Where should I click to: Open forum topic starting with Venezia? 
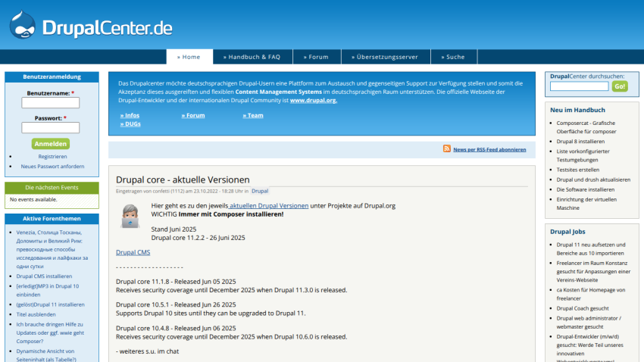pos(52,249)
